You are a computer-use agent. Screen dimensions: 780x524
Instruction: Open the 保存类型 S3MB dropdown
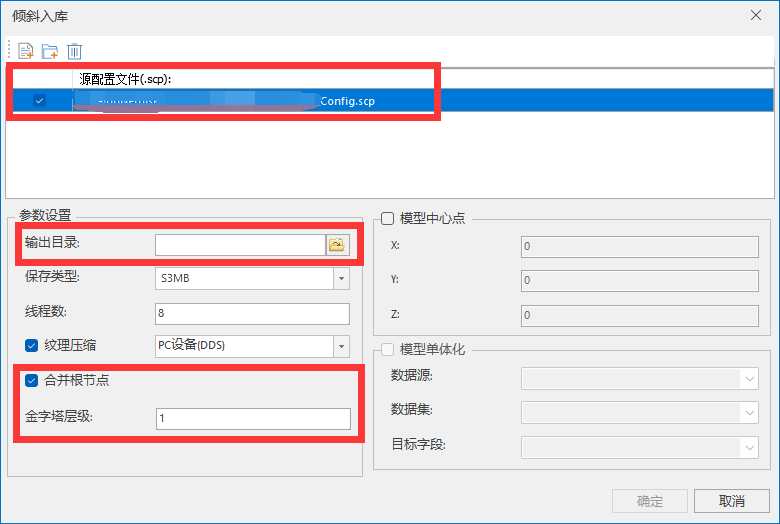341,278
